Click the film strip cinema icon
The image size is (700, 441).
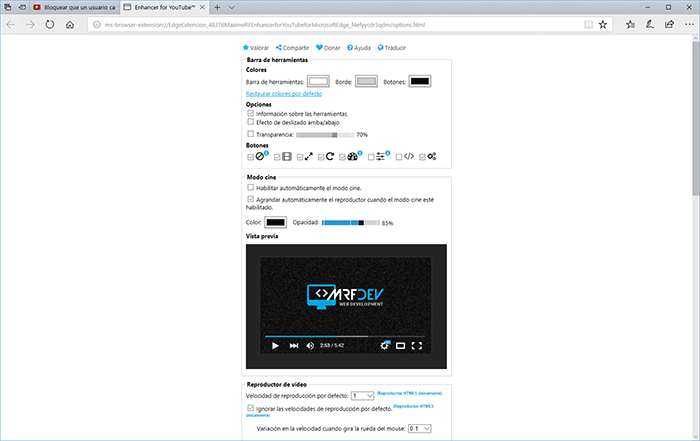pyautogui.click(x=287, y=156)
